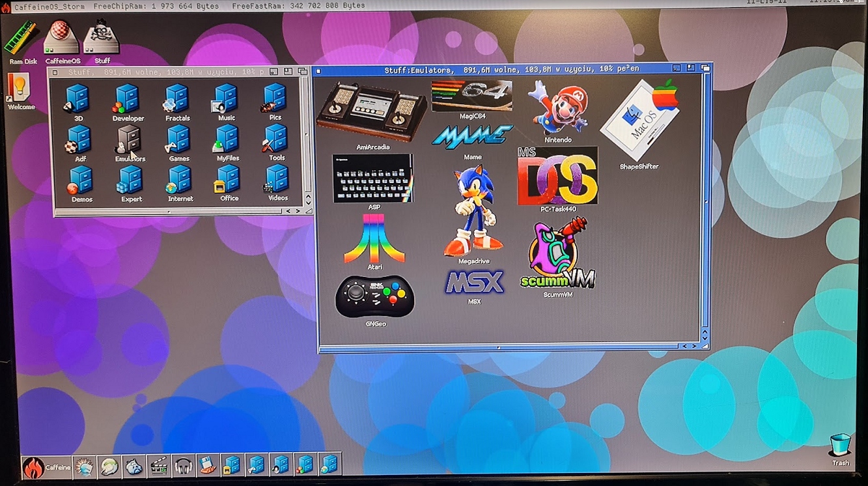
Task: Launch the floppy disk icon in dock
Action: [x=208, y=466]
